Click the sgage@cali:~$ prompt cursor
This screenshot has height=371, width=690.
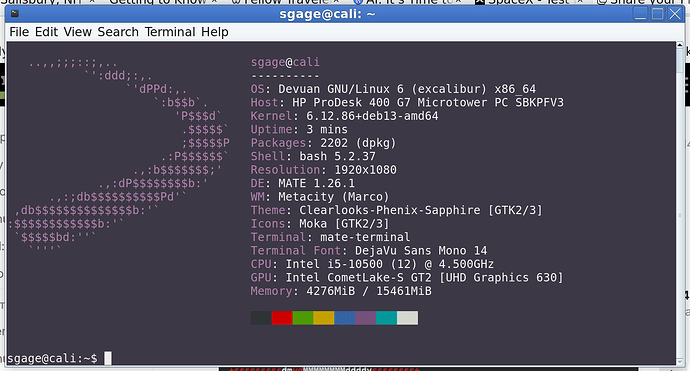pyautogui.click(x=108, y=358)
